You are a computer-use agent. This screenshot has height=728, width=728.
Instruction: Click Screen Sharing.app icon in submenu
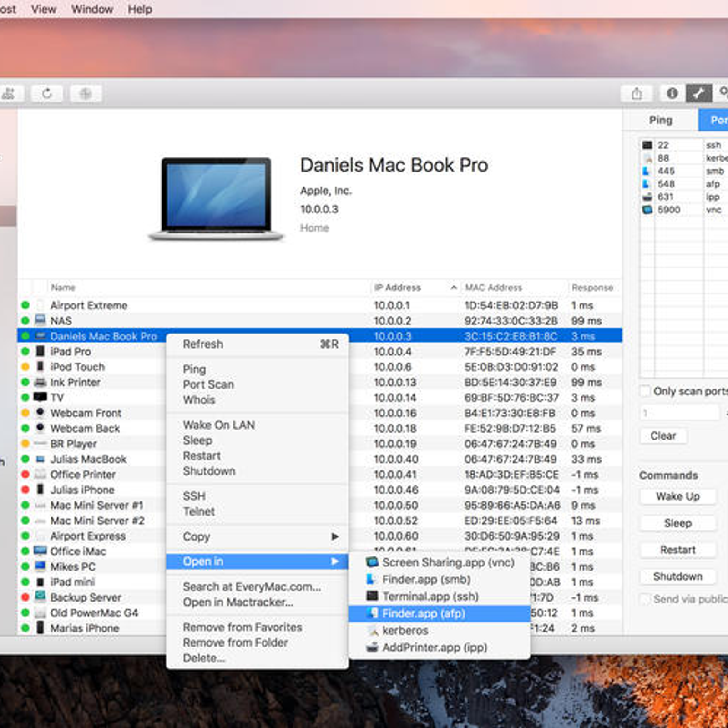(372, 562)
